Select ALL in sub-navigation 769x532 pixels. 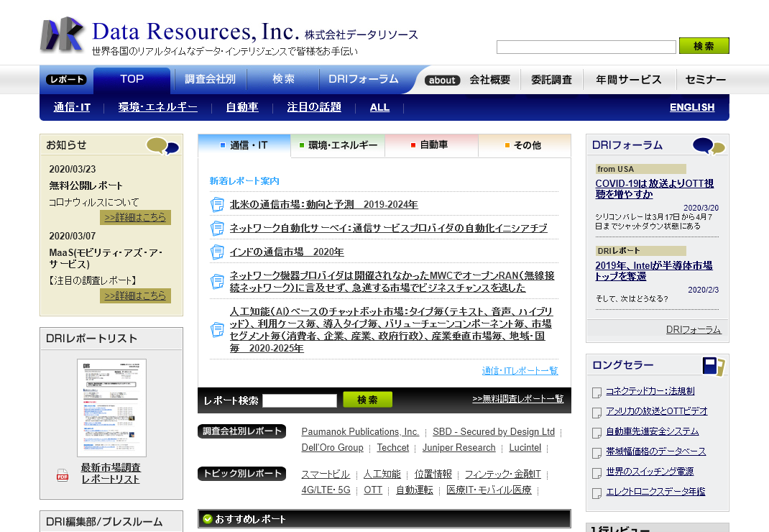379,108
